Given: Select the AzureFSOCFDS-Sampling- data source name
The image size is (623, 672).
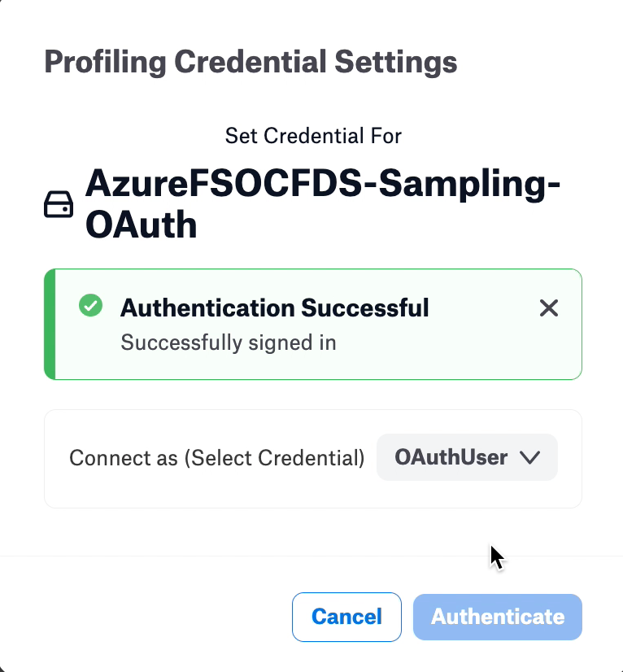Looking at the screenshot, I should coord(323,183).
